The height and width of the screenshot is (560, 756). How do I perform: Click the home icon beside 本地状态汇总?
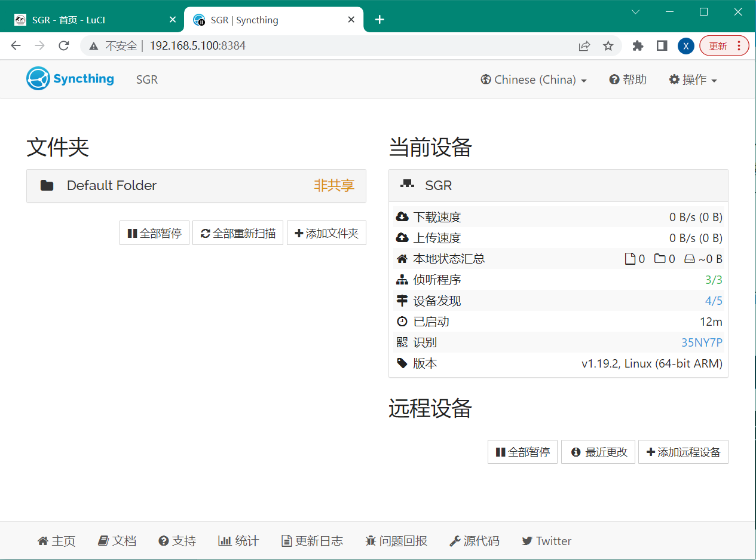click(402, 259)
